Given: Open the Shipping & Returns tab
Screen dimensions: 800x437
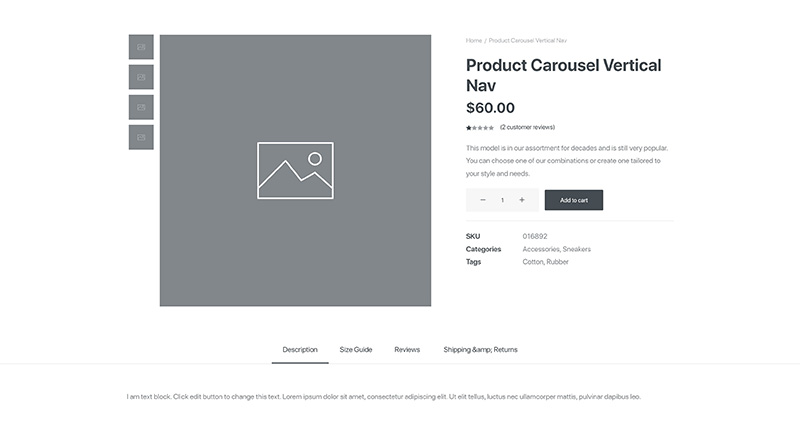Looking at the screenshot, I should point(480,350).
